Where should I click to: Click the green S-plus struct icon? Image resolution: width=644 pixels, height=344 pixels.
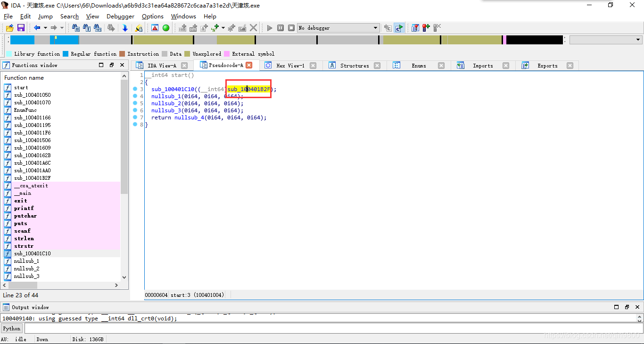click(x=215, y=28)
